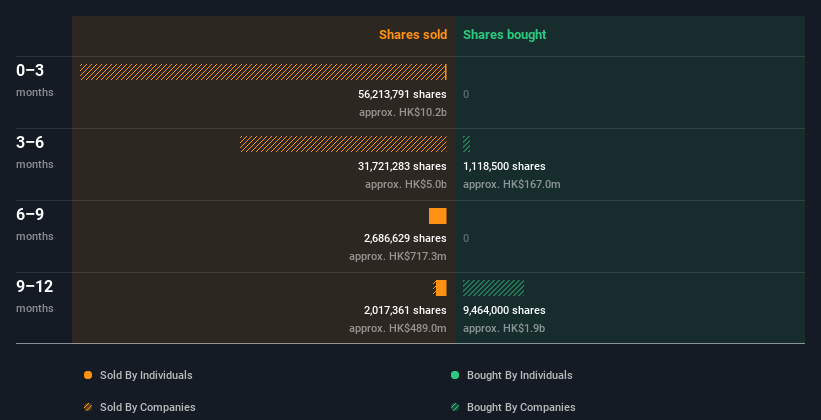This screenshot has width=821, height=420.
Task: Toggle the Sold By Individuals legend label
Action: click(x=146, y=375)
